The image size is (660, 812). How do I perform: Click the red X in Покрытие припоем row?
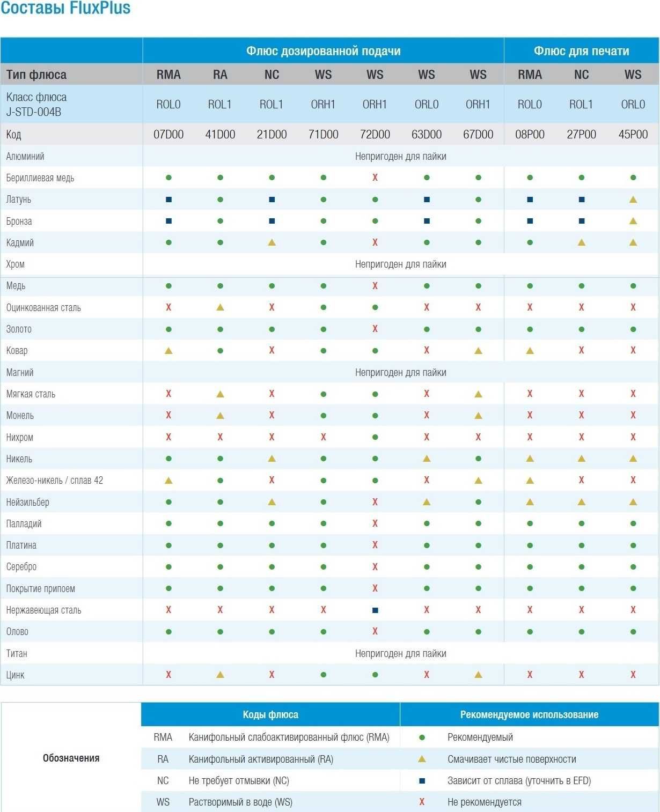pos(375,588)
